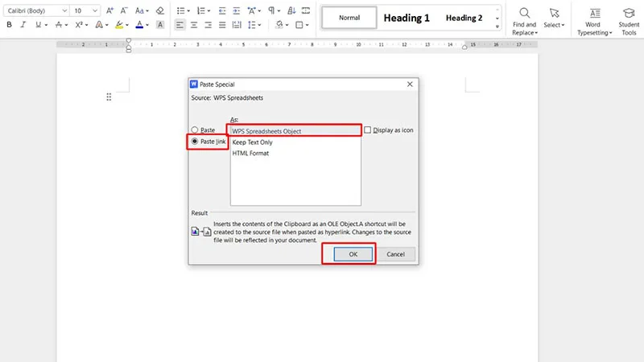Open font size dropdown
This screenshot has width=644, height=362.
pos(94,10)
